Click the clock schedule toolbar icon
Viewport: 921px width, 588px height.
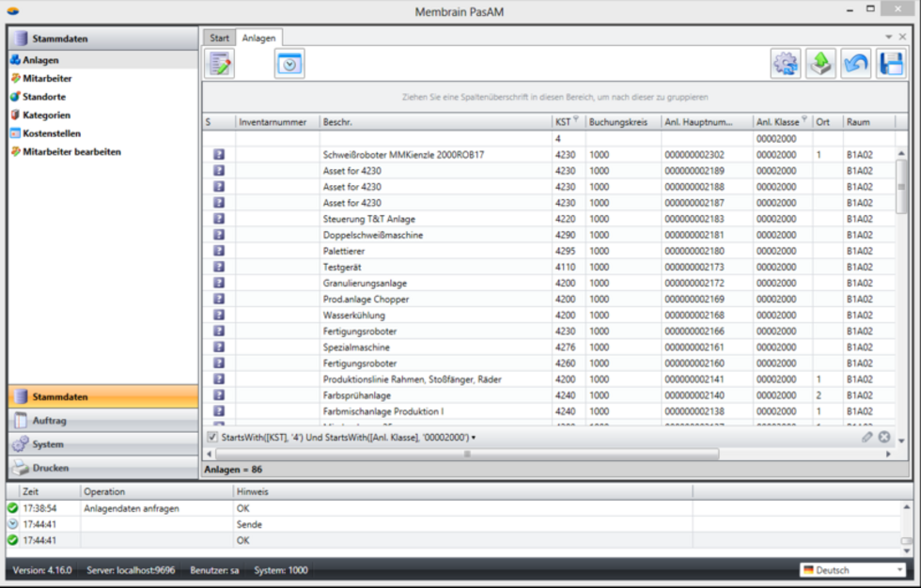[289, 63]
